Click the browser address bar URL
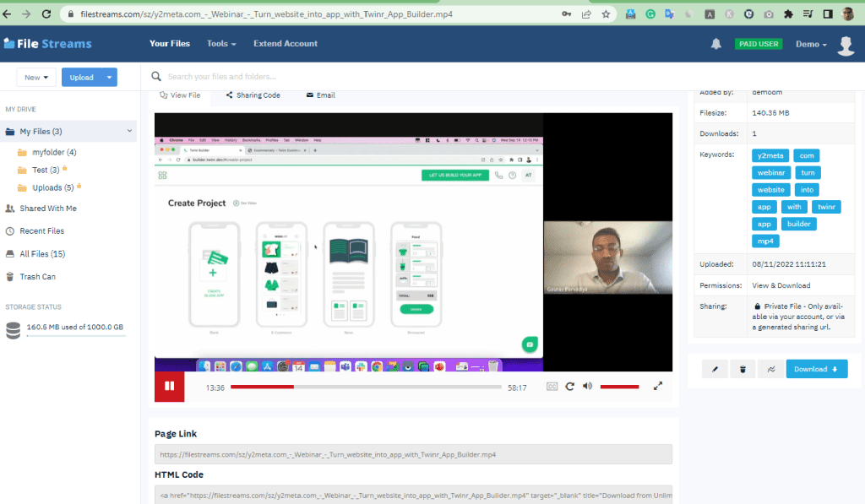Screen dimensions: 865x504 (x=266, y=14)
